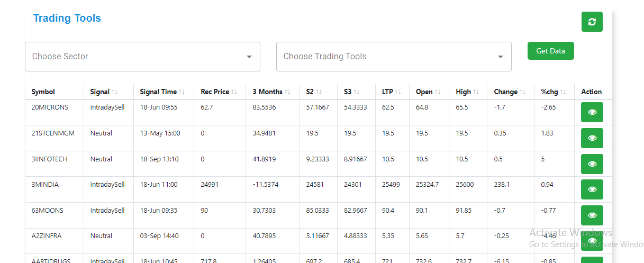Click signal time 18-Sep 13:10
Viewport: 644px width, 263px height.
159,159
